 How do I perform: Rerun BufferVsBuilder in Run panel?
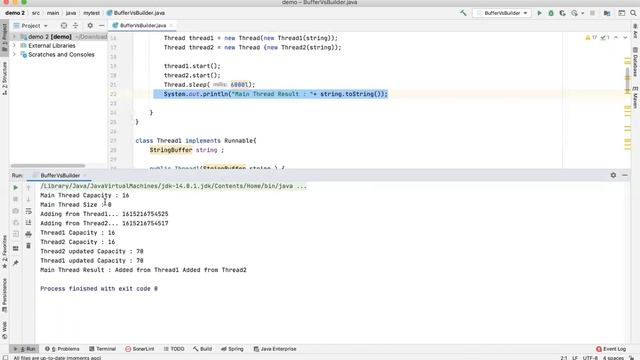coord(16,188)
